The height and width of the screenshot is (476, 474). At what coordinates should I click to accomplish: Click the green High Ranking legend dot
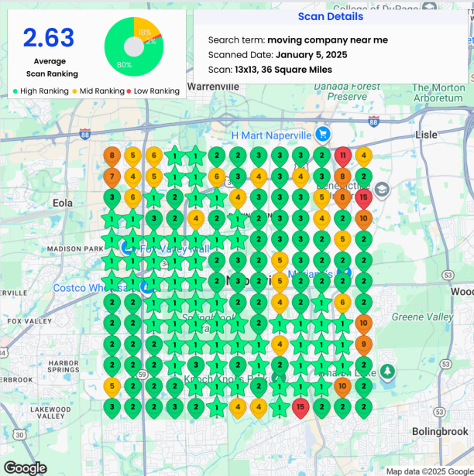15,91
